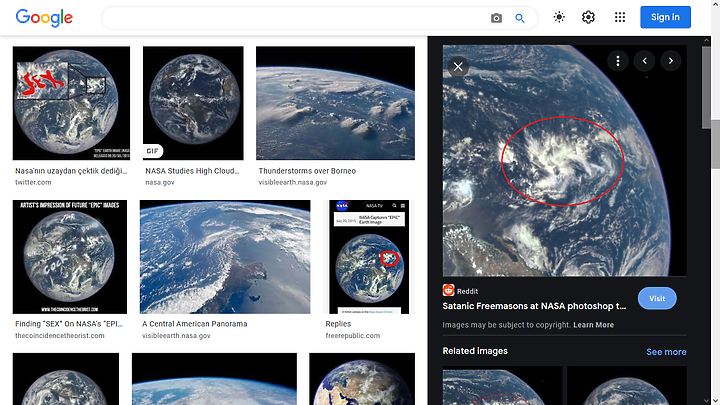
Task: Open twitter.com Earth thumbnail with red scribble
Action: [x=71, y=103]
